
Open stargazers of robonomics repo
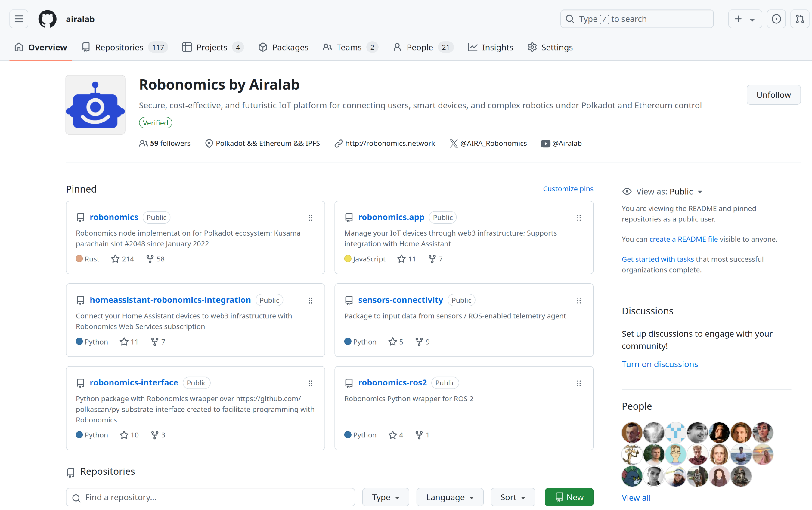(x=123, y=259)
